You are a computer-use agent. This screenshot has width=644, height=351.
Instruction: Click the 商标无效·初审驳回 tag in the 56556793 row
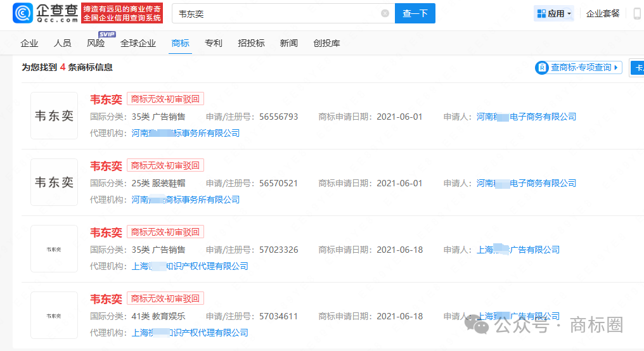(x=165, y=99)
